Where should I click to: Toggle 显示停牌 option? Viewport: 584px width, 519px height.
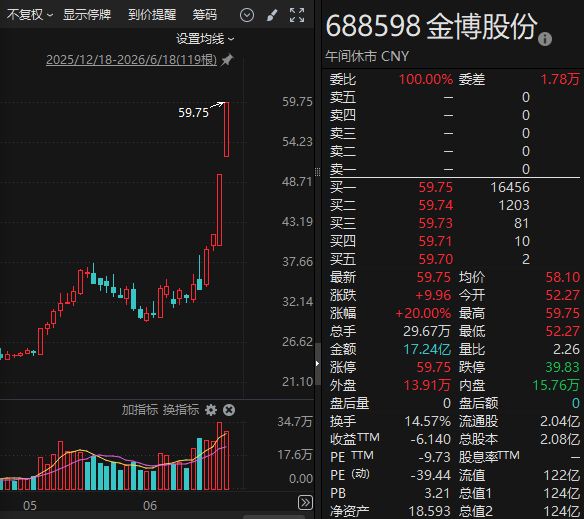pyautogui.click(x=87, y=15)
